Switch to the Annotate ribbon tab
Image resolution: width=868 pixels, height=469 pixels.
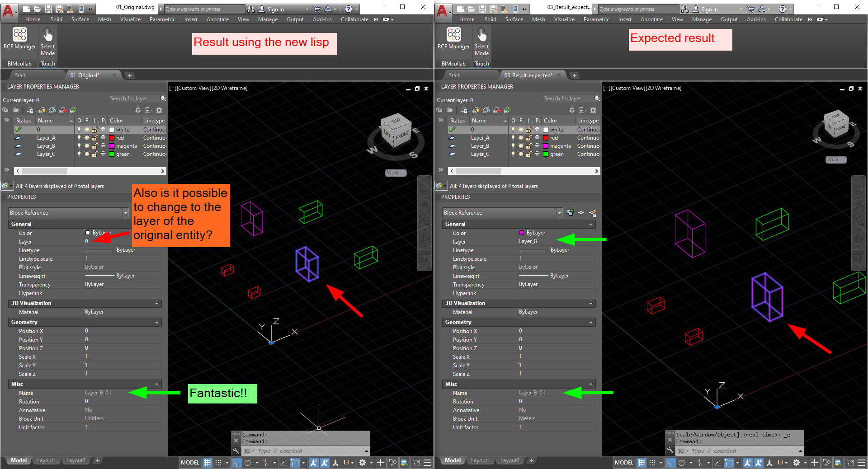217,19
